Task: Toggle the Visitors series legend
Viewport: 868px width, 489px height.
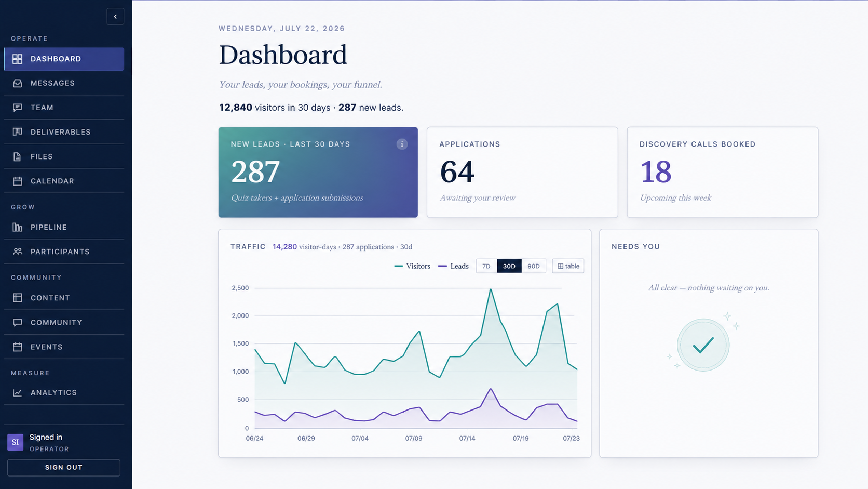Action: point(412,266)
